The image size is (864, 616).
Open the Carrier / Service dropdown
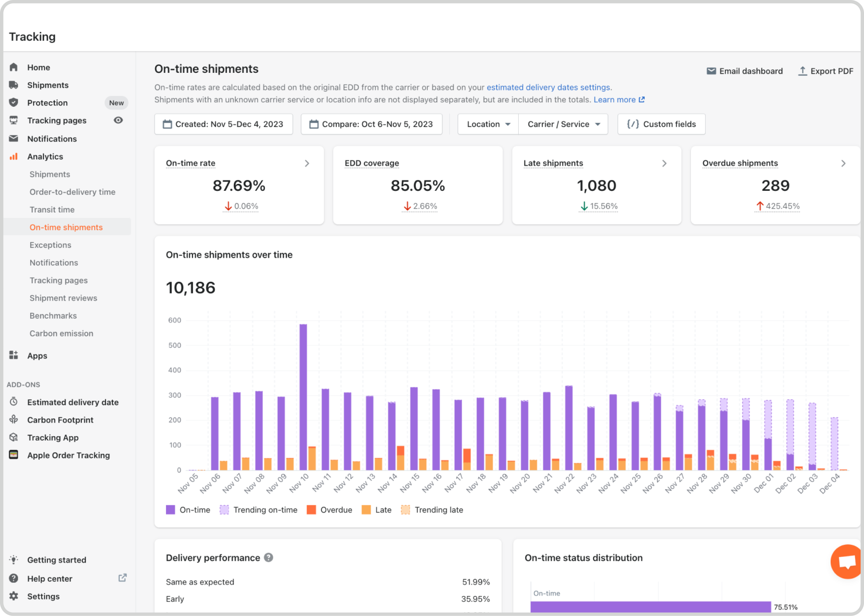(563, 124)
